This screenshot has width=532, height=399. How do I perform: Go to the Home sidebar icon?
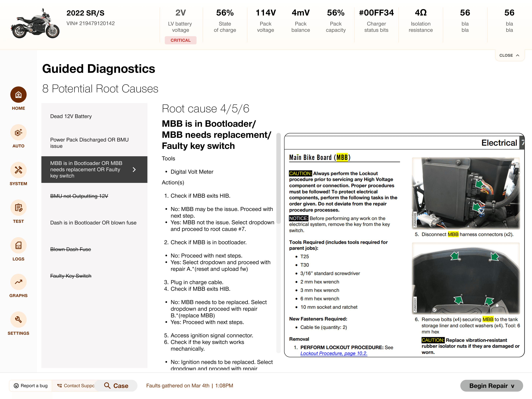pos(18,95)
